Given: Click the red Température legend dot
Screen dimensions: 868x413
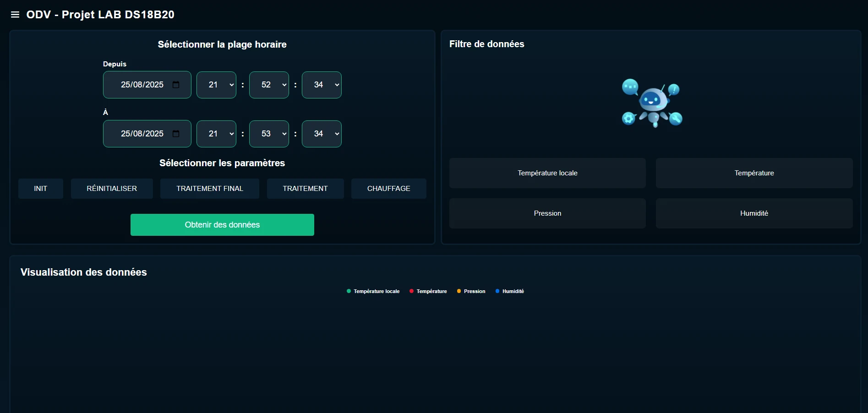Looking at the screenshot, I should pos(411,291).
